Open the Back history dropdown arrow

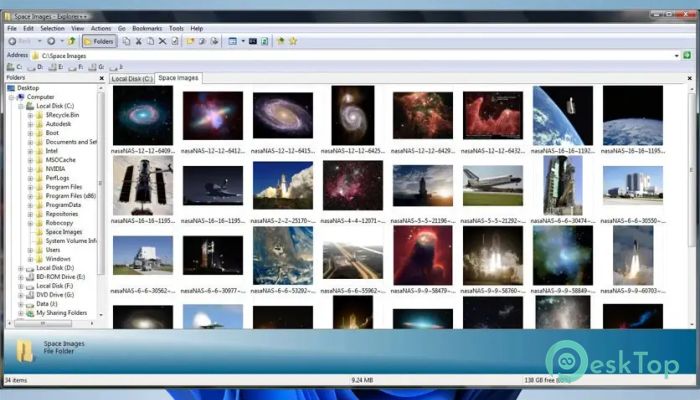39,41
